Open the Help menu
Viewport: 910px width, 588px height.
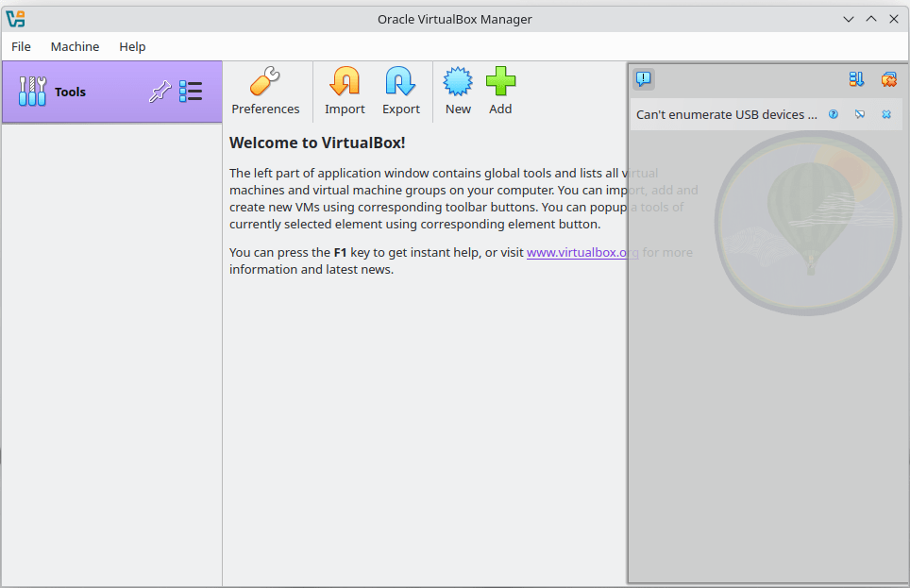click(132, 46)
